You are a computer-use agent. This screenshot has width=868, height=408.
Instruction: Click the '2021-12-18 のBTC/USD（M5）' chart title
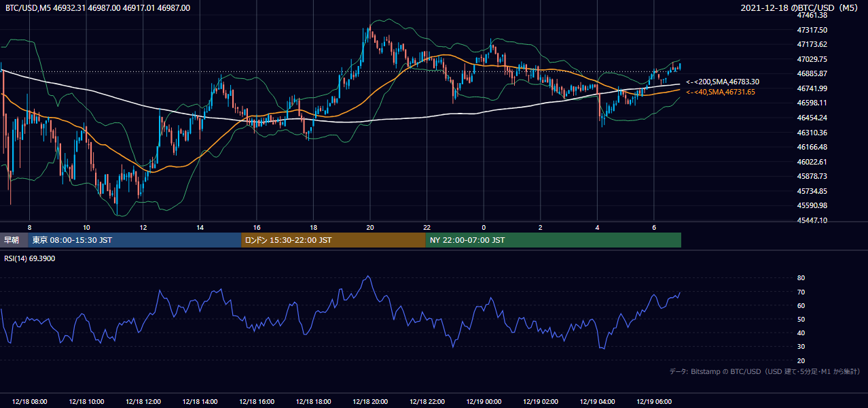(802, 8)
